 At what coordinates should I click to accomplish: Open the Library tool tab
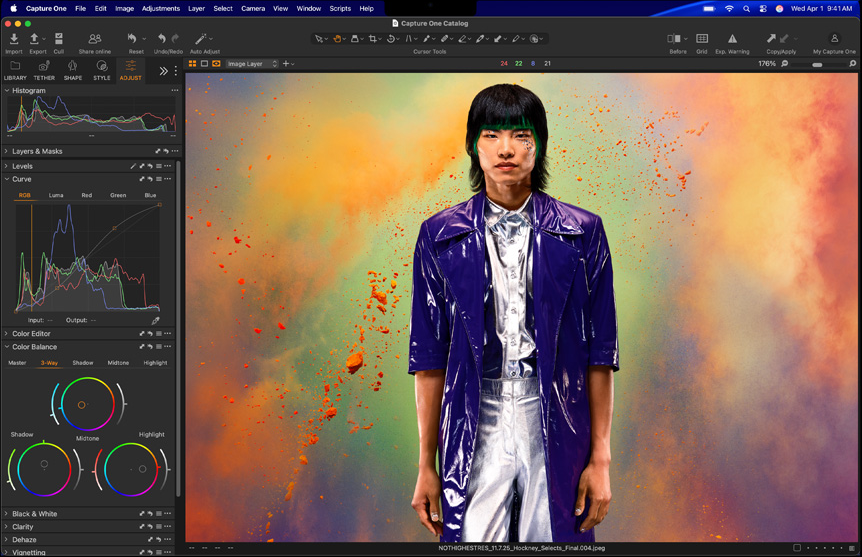[15, 70]
